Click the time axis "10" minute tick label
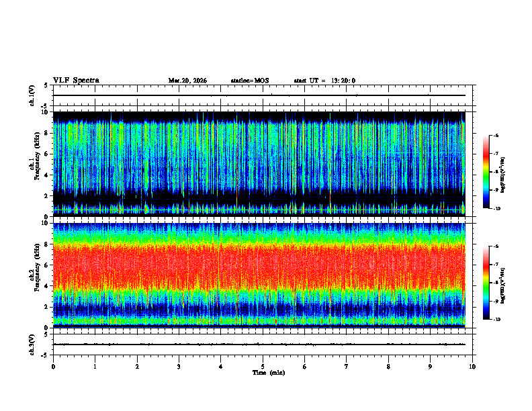 click(x=472, y=367)
